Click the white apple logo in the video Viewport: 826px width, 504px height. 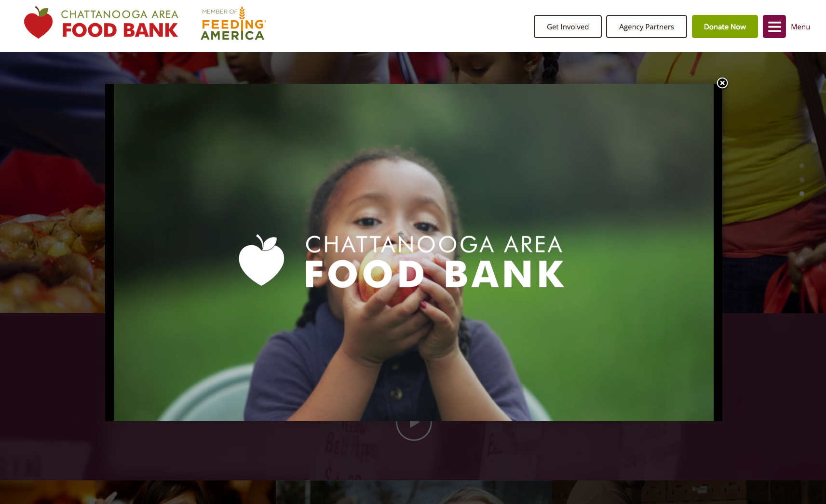coord(261,260)
